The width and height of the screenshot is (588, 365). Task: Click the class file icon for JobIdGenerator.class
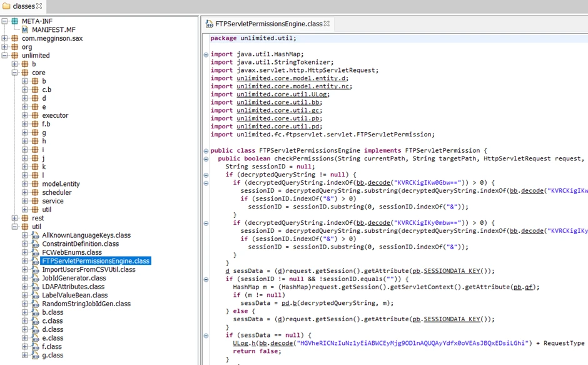tap(35, 278)
